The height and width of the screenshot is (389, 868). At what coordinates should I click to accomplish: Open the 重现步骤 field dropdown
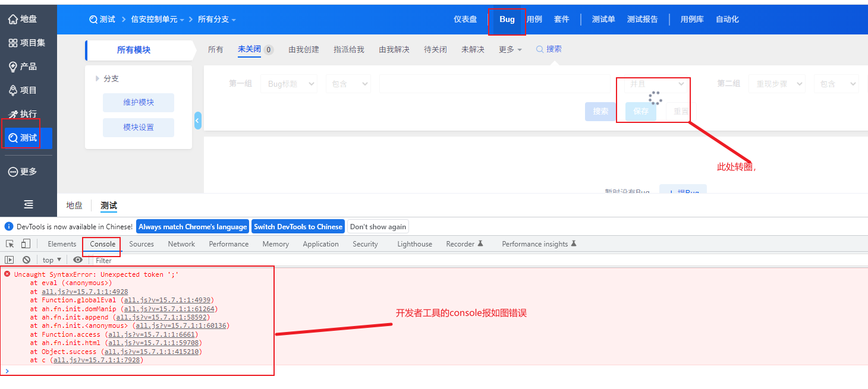[777, 84]
